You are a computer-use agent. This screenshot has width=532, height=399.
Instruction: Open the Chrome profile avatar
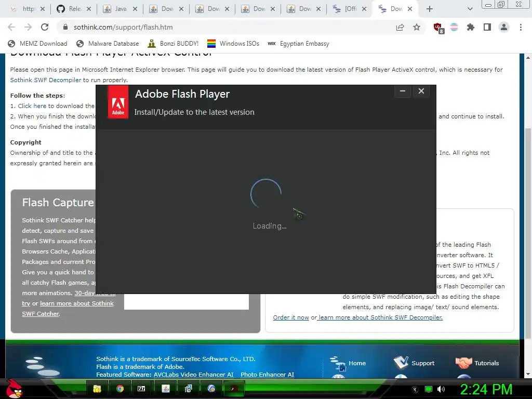[504, 27]
